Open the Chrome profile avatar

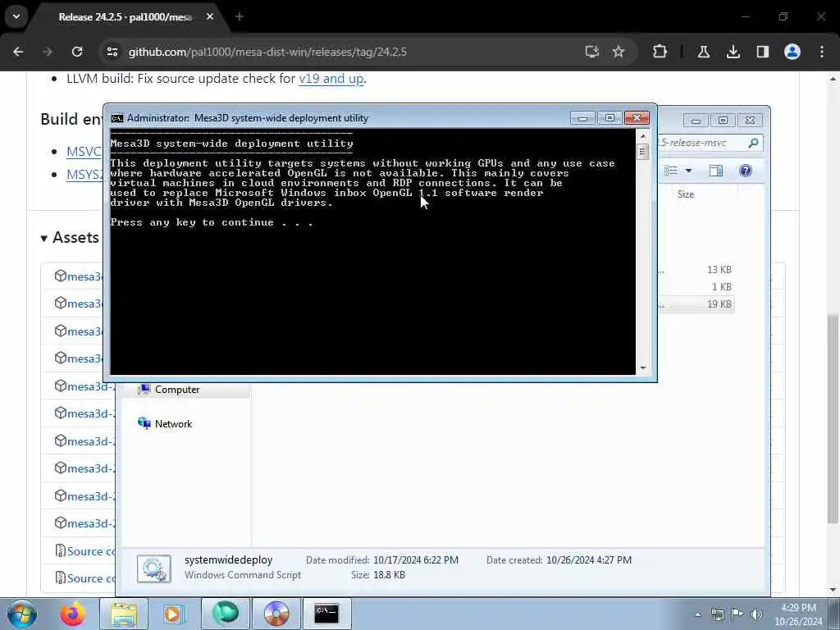pyautogui.click(x=792, y=52)
